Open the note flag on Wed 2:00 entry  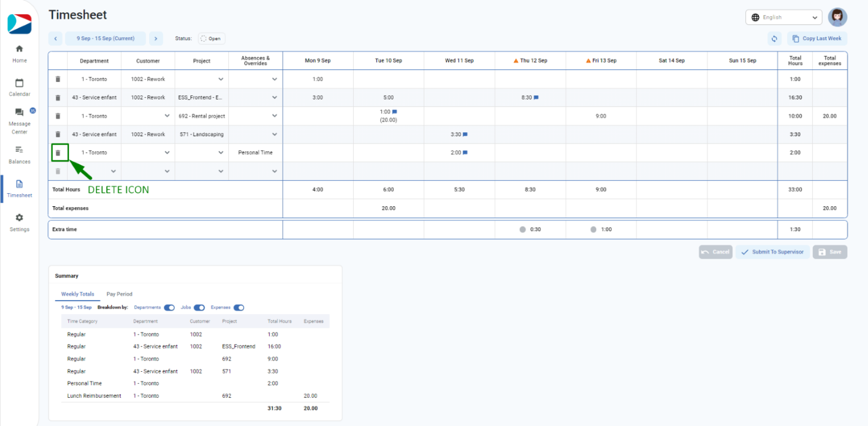465,153
